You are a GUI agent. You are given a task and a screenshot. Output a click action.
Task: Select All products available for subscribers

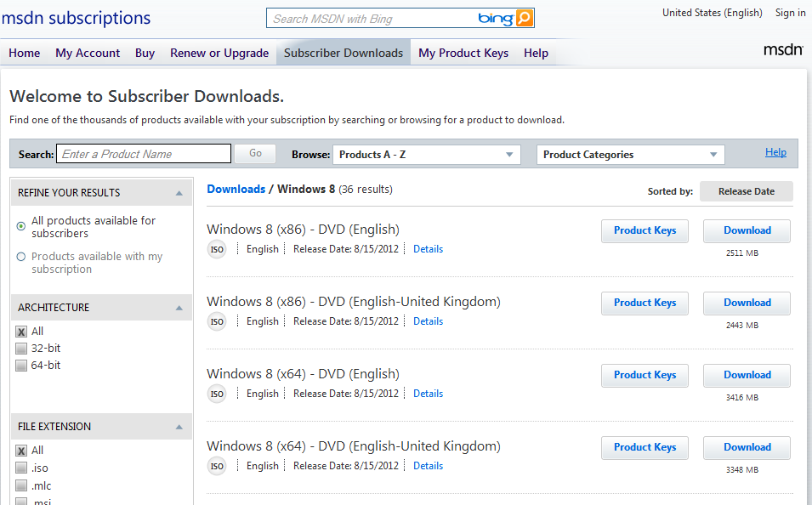click(x=21, y=226)
